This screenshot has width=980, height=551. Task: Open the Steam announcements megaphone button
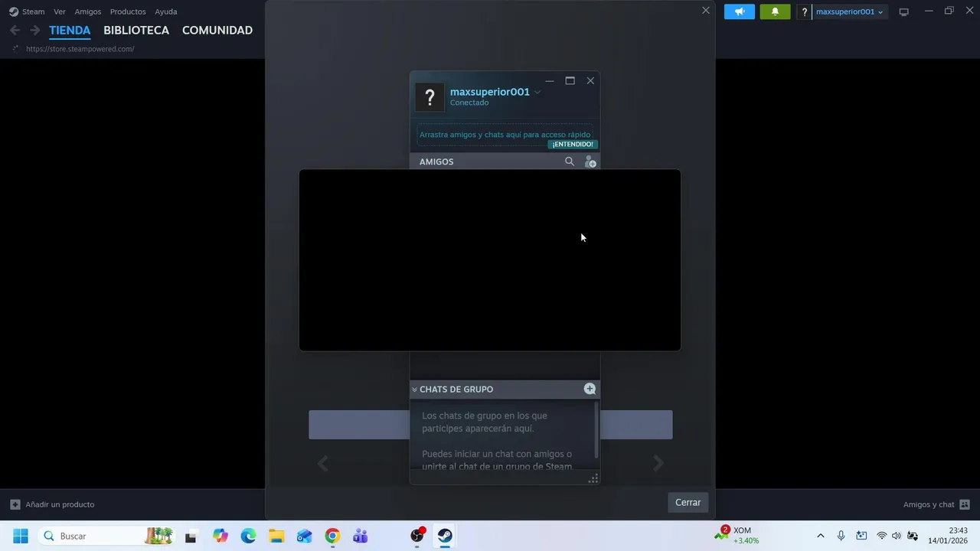point(739,11)
